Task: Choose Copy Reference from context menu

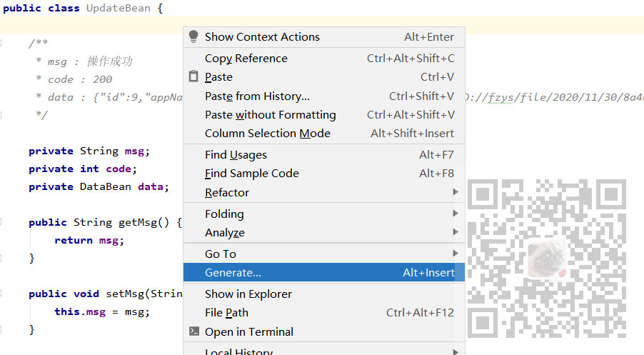Action: pos(246,59)
